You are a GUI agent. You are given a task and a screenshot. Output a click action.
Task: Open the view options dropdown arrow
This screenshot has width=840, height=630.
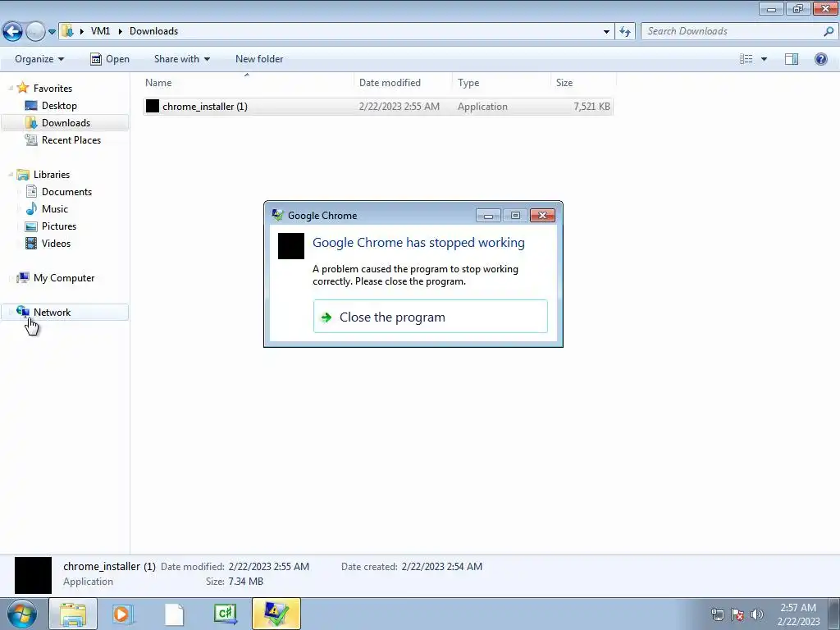764,59
